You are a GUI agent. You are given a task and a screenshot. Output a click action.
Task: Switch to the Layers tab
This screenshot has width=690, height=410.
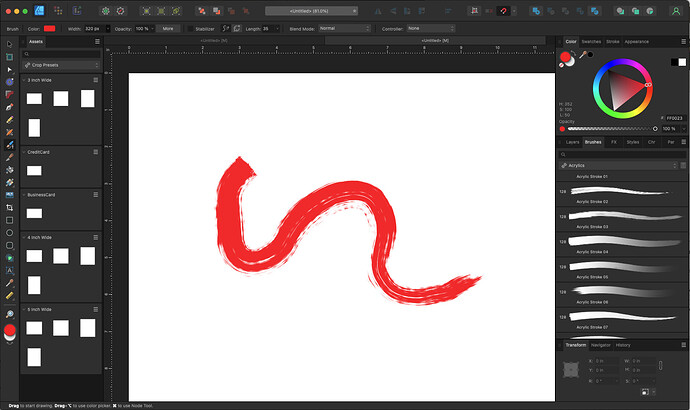pos(572,142)
